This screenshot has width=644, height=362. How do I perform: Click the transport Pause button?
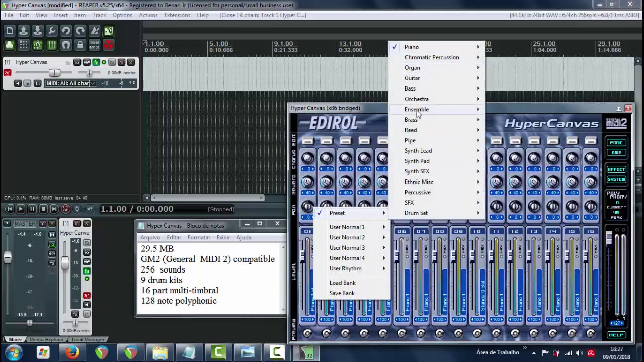tap(32, 209)
